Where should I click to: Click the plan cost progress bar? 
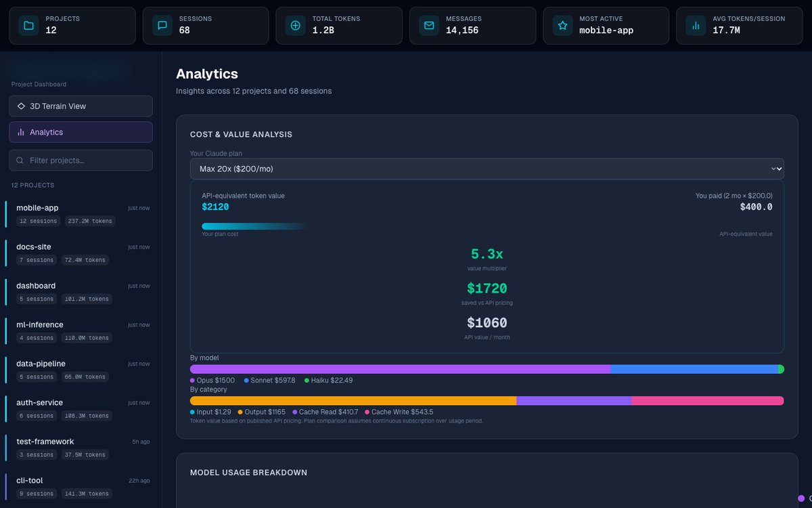click(x=254, y=226)
